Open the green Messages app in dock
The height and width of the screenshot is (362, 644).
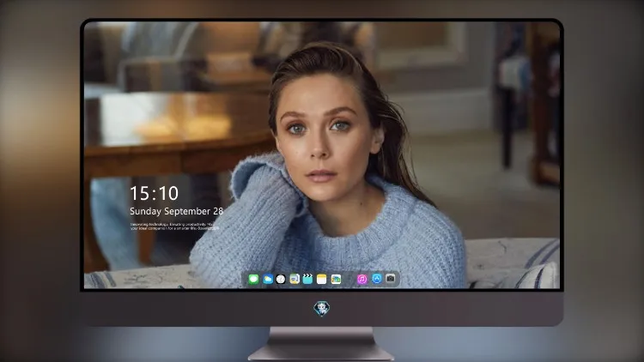(253, 280)
